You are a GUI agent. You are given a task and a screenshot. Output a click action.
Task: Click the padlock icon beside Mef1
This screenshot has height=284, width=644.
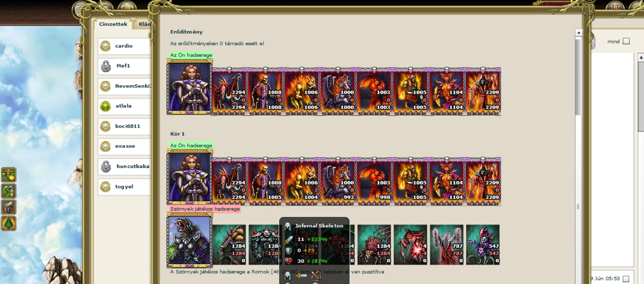[106, 66]
